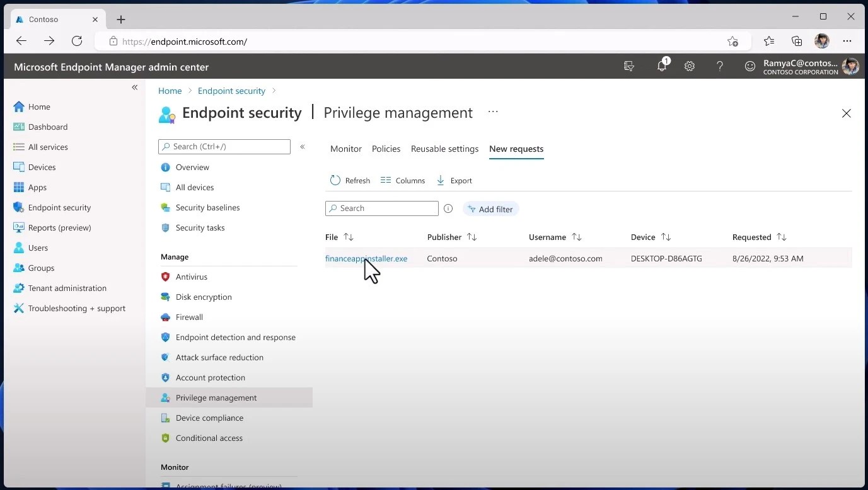
Task: Open Conditional access
Action: tap(209, 438)
